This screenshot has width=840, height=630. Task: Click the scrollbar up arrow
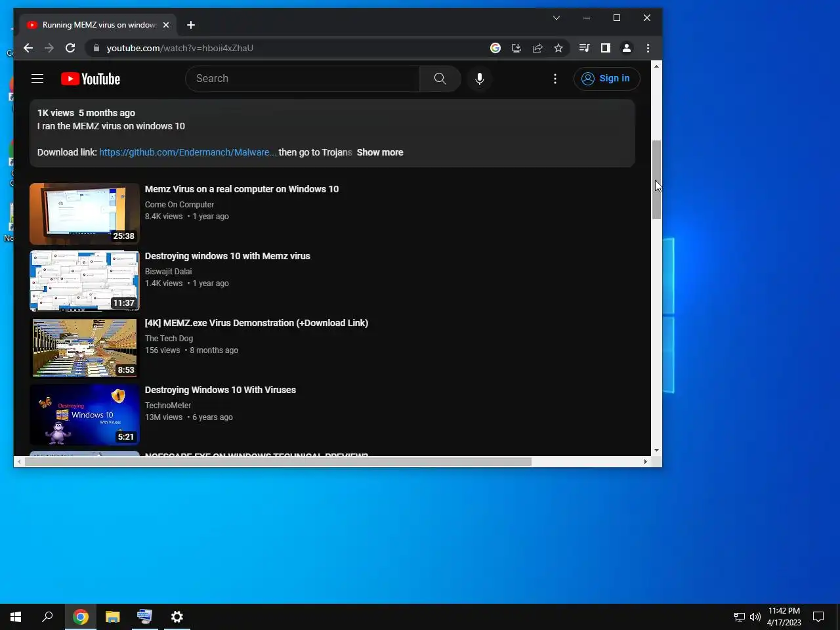coord(656,66)
